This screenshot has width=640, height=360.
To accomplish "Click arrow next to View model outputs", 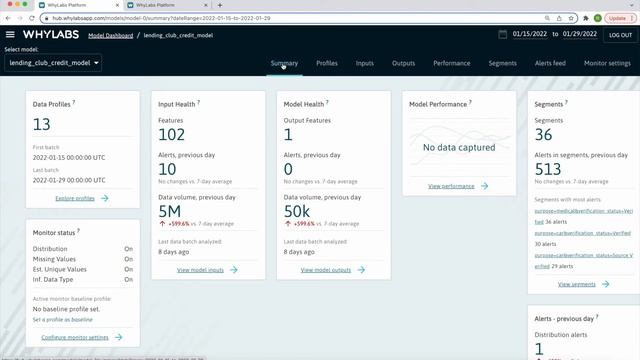I will pyautogui.click(x=361, y=270).
